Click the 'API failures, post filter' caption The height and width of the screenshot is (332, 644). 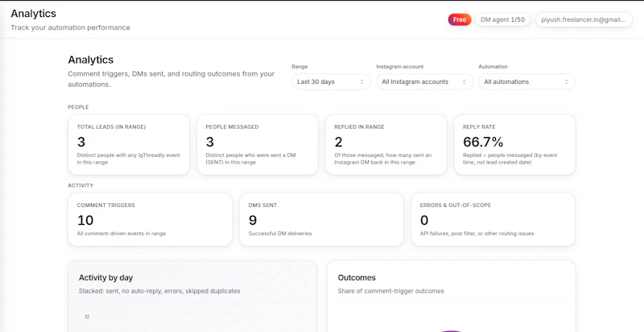tap(477, 234)
